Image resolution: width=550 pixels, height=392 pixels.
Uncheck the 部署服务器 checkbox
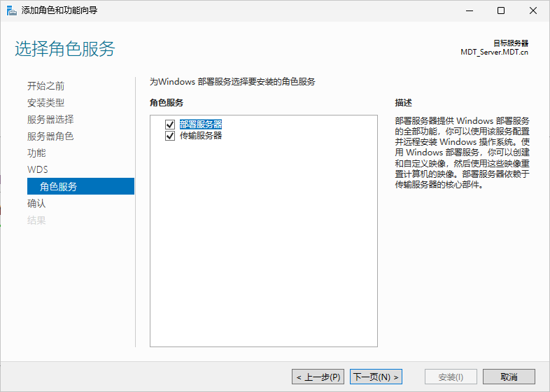(x=170, y=124)
